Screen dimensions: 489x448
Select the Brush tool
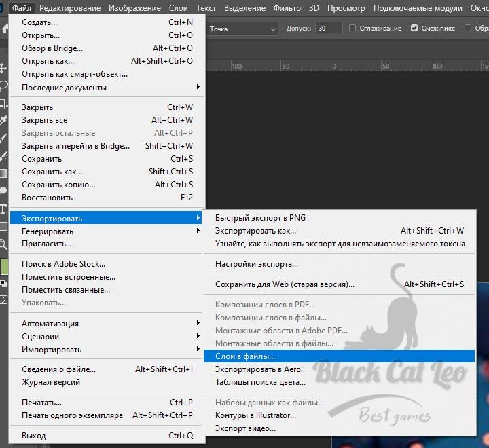[3, 138]
